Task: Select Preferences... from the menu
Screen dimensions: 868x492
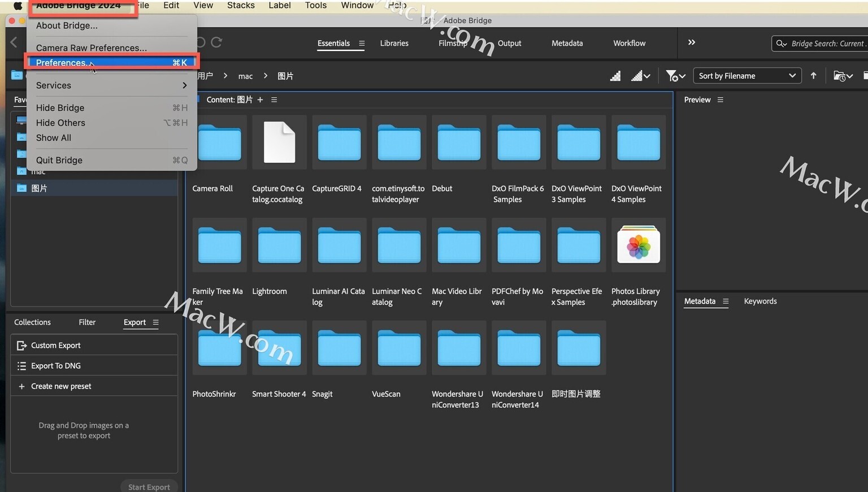Action: (111, 63)
